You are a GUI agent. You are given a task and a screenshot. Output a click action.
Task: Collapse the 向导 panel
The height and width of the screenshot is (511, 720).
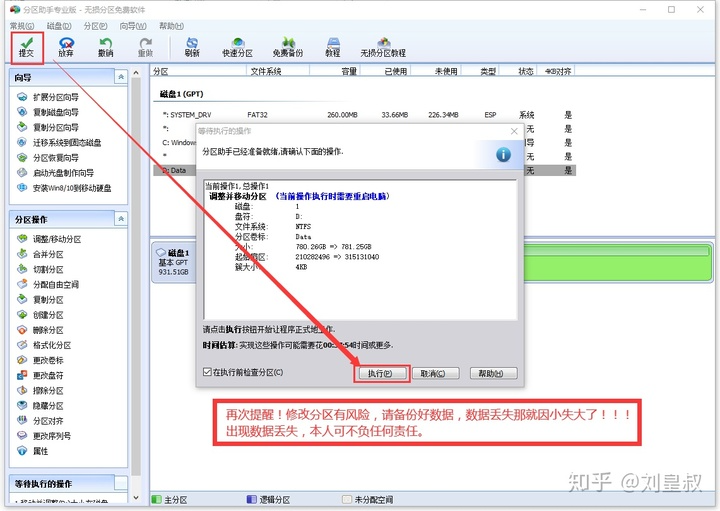tap(121, 77)
